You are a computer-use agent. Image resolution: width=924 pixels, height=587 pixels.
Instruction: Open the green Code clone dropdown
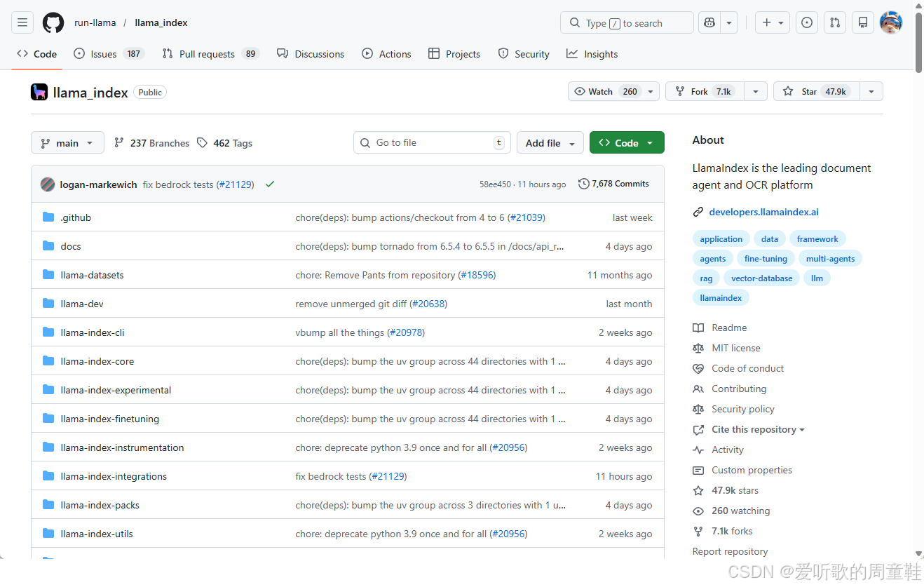click(627, 143)
